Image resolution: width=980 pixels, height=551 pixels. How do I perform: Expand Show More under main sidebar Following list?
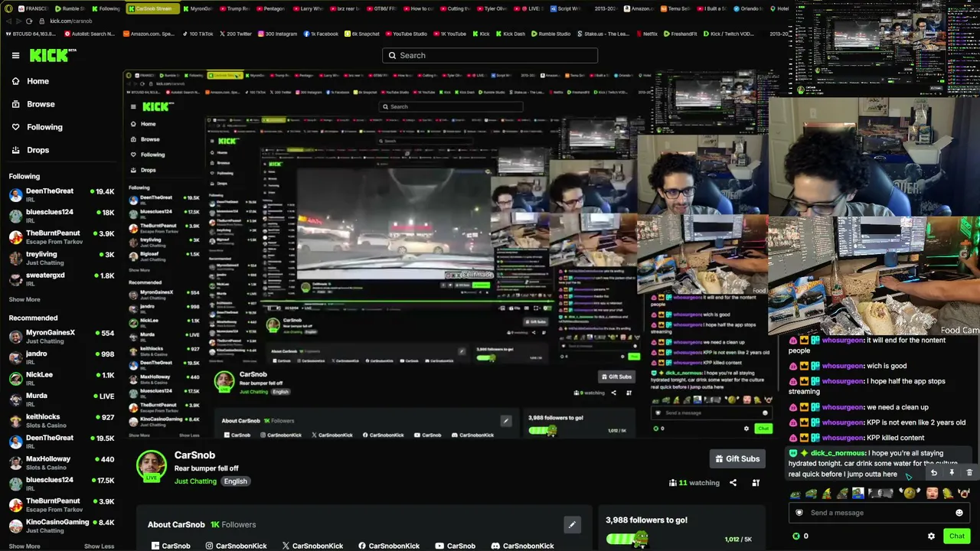[x=24, y=300]
